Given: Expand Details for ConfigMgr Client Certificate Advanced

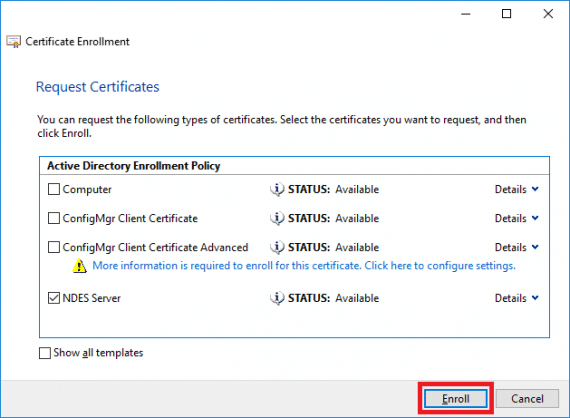Looking at the screenshot, I should [x=517, y=248].
